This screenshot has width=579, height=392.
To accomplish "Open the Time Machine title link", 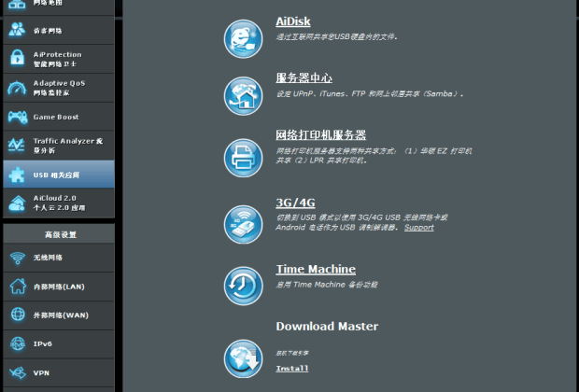I will coord(316,269).
